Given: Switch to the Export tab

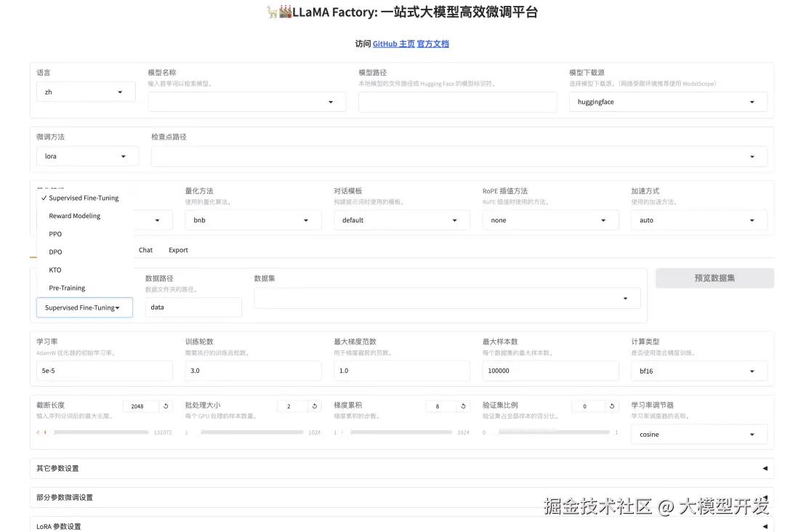Looking at the screenshot, I should pyautogui.click(x=178, y=250).
